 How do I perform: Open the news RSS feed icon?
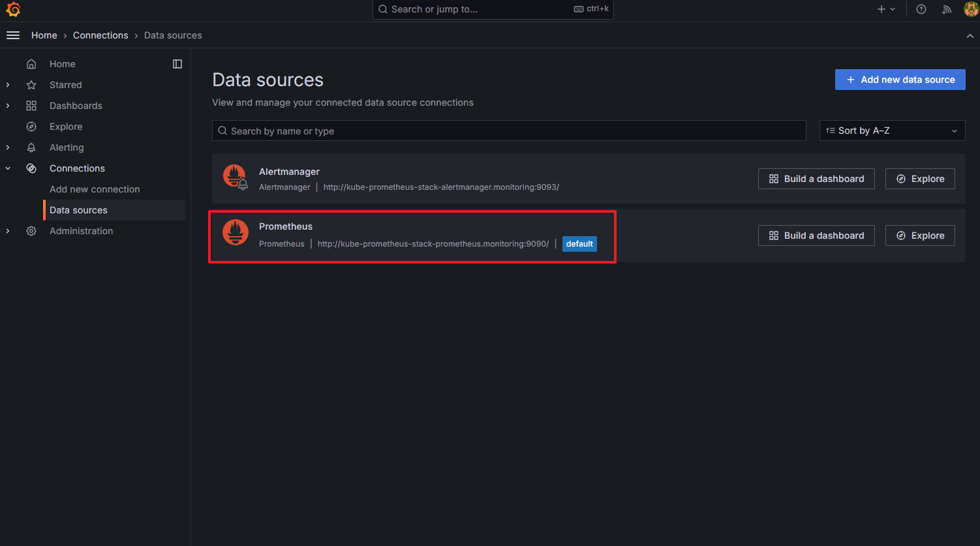tap(947, 9)
